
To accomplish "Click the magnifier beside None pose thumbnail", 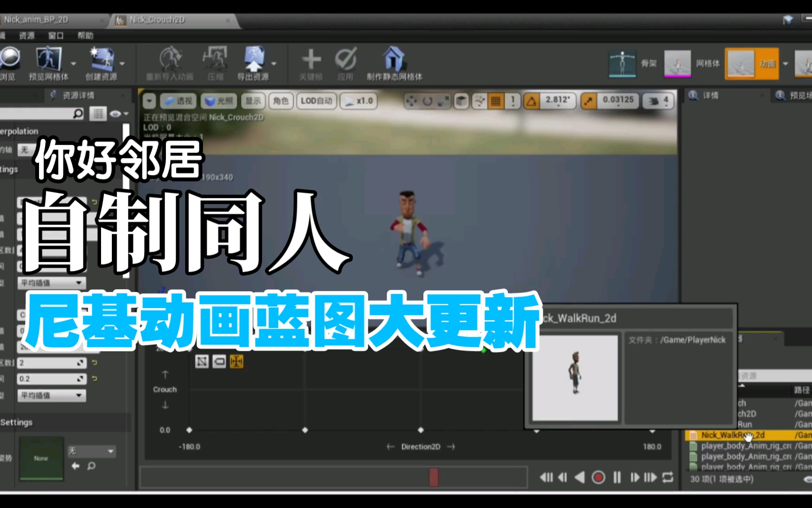I will (x=92, y=466).
